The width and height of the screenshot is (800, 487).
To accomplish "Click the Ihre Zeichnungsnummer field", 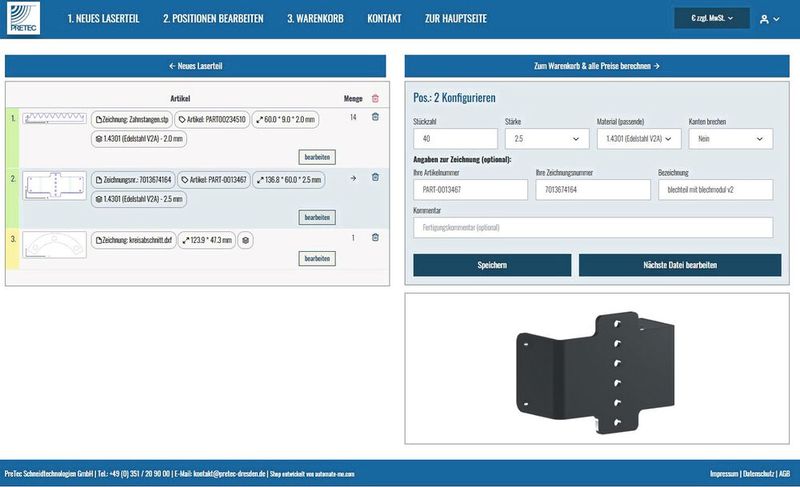I will click(x=593, y=190).
